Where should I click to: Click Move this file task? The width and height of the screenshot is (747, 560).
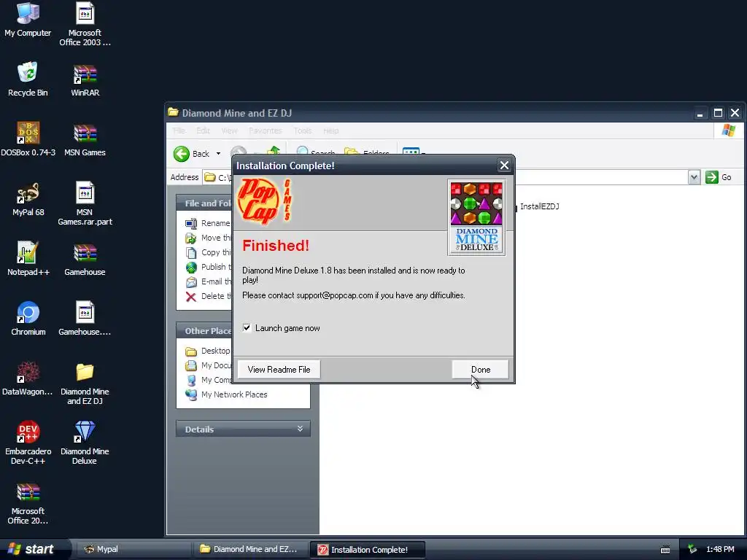pos(208,238)
